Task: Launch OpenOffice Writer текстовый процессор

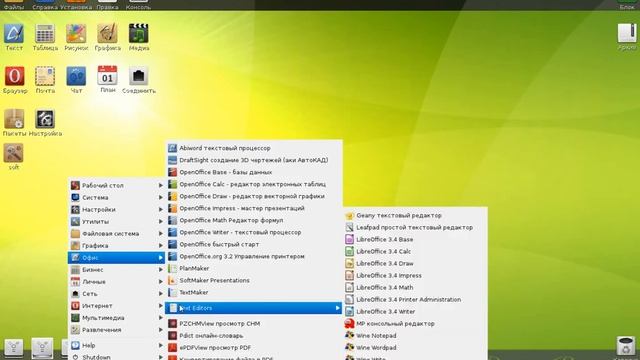Action: point(253,232)
